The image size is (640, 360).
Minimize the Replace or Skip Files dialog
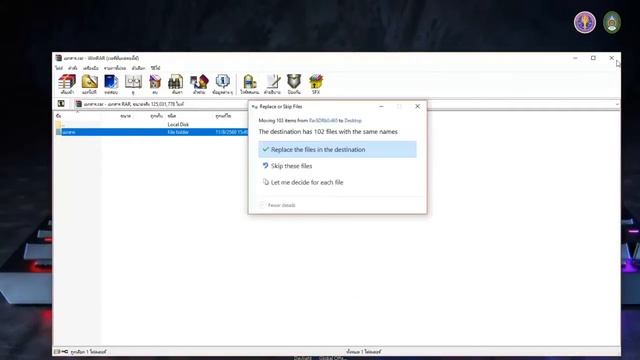pos(381,106)
